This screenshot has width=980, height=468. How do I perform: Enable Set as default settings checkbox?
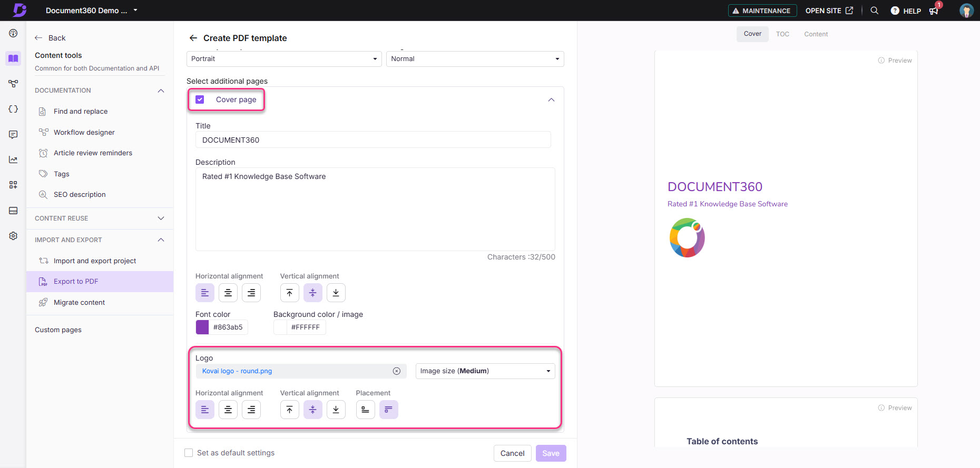189,453
